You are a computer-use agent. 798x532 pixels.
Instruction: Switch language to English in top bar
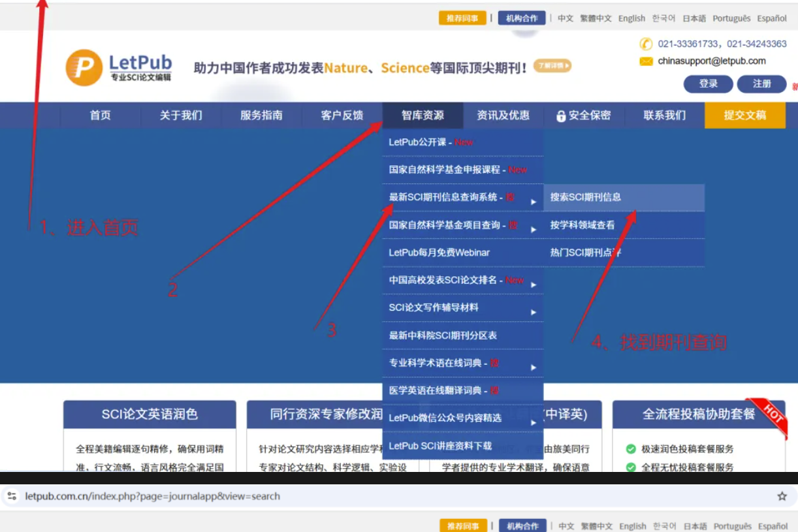coord(632,18)
